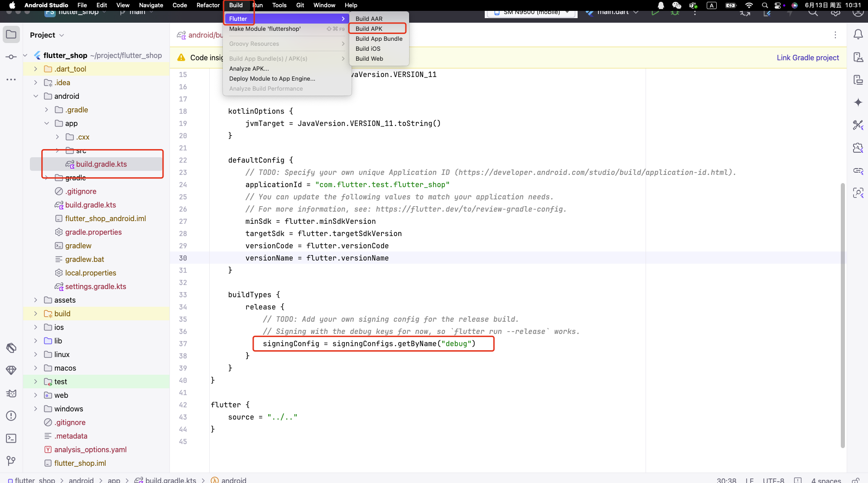Open the Commit tool window icon

coord(11,57)
